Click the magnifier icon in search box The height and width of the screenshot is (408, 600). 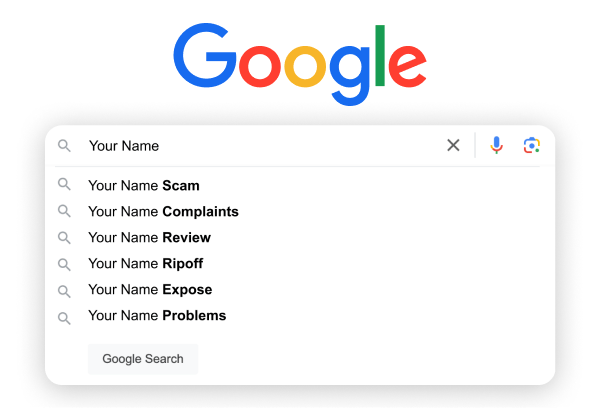pos(64,146)
